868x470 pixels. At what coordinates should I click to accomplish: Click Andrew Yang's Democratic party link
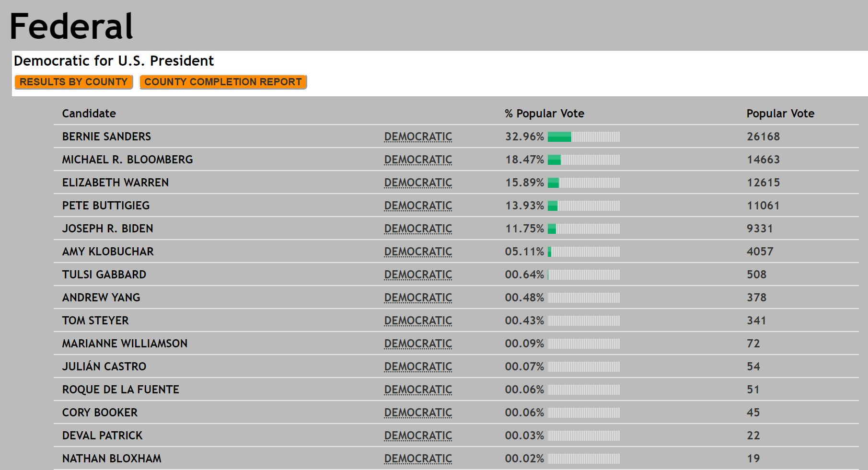[x=418, y=298]
